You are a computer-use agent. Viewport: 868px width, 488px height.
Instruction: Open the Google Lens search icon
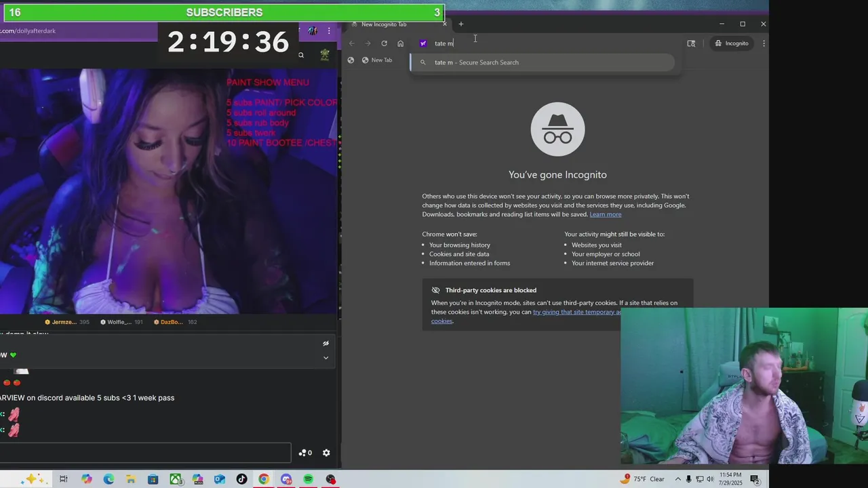(691, 43)
